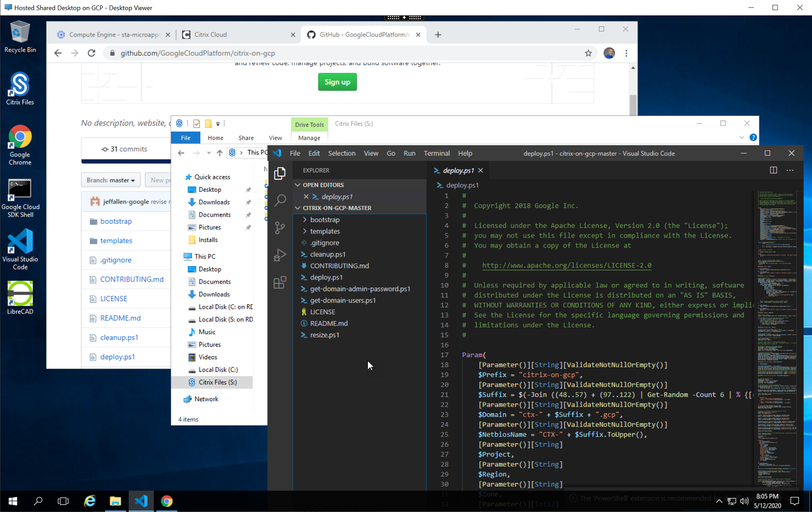Click Chrome address bar URL
812x512 pixels.
[x=197, y=53]
